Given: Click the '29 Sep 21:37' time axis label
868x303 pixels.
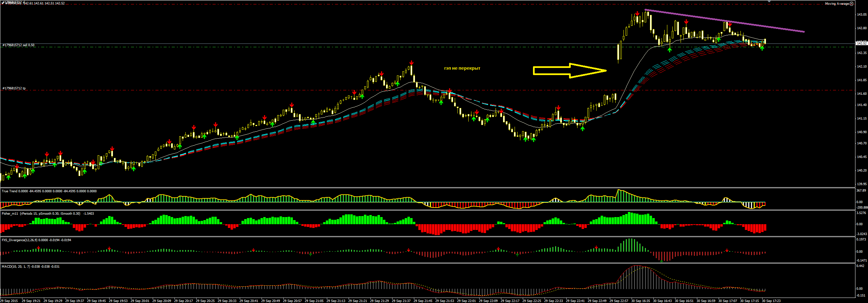Looking at the screenshot, I should coord(401,301).
